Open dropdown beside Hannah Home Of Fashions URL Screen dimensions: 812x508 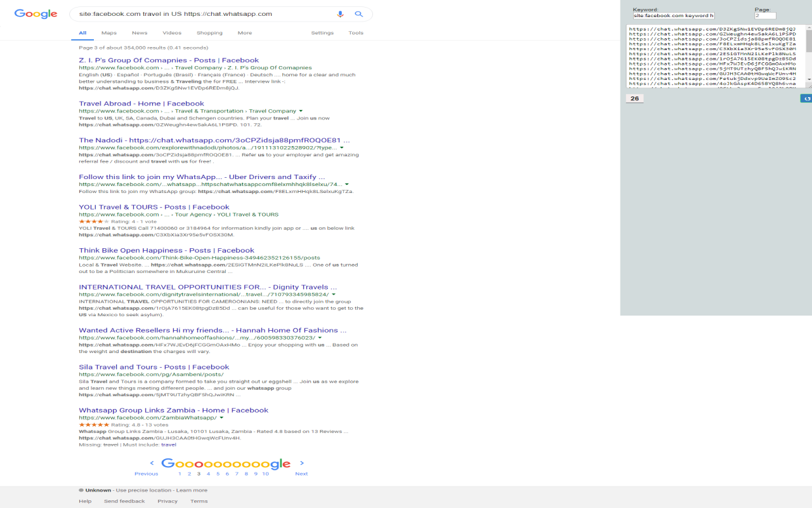point(320,338)
